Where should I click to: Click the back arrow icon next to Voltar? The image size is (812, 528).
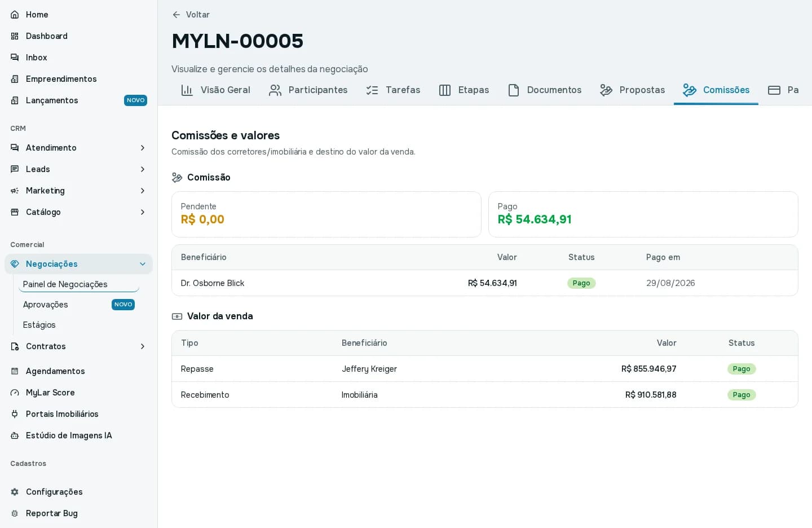click(x=176, y=15)
